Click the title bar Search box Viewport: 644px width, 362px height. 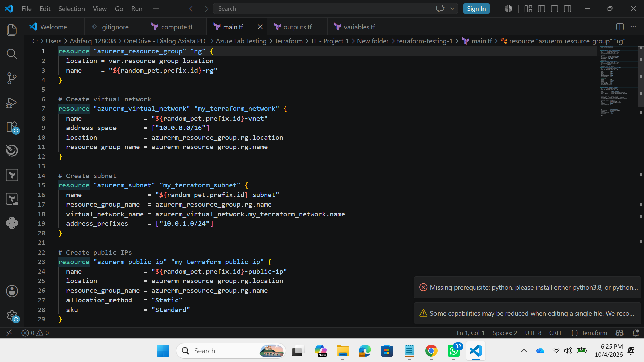click(x=322, y=9)
